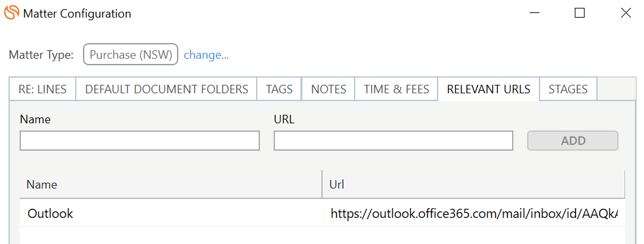Image resolution: width=644 pixels, height=244 pixels.
Task: Sort by the Url column header
Action: 474,185
